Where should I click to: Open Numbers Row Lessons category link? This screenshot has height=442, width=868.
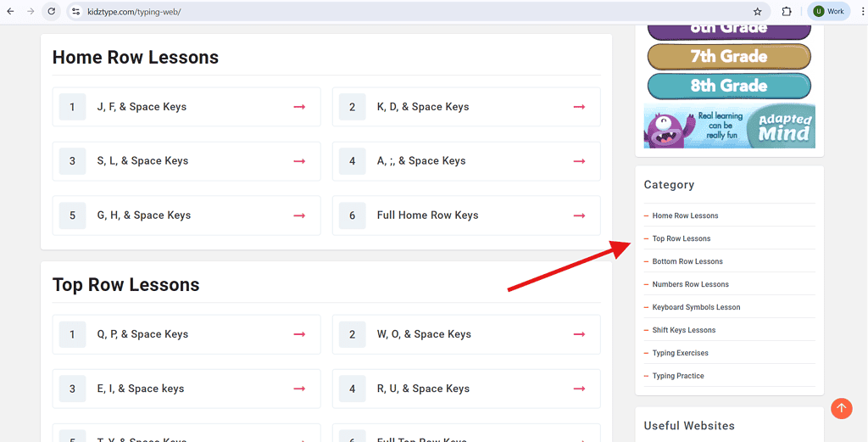[690, 284]
